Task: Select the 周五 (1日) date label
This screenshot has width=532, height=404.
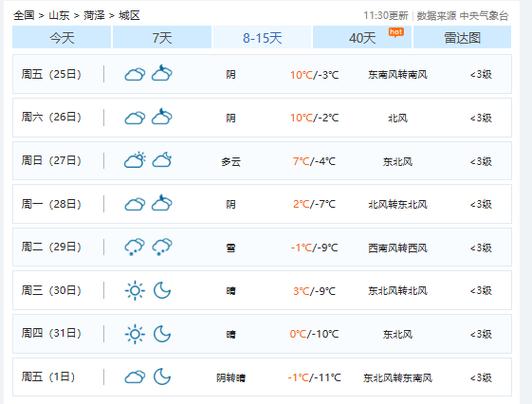Action: [48, 377]
